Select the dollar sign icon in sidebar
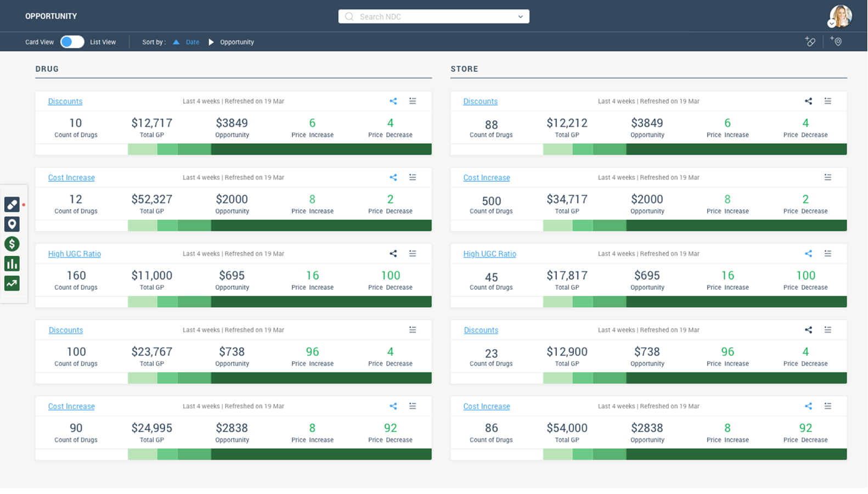868x494 pixels. coord(12,244)
